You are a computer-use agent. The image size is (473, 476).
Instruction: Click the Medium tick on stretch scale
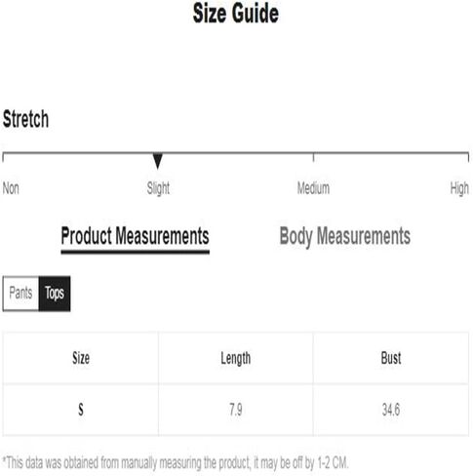click(313, 157)
